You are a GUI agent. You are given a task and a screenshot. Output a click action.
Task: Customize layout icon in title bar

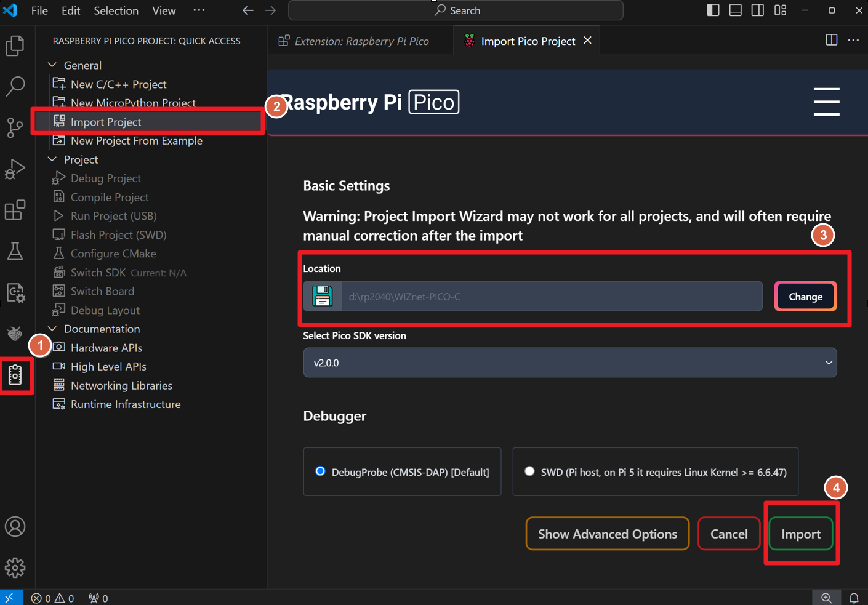pos(780,10)
